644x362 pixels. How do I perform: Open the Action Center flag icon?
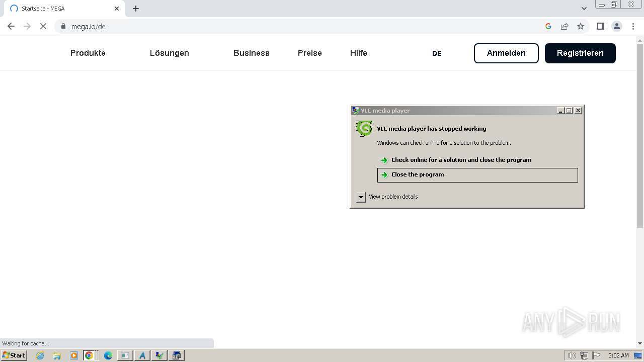click(596, 355)
